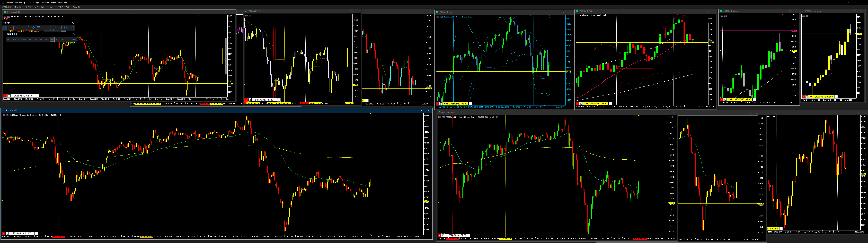868x243 pixels.
Task: Open the ヘルプ(H) menu
Action: [x=76, y=7]
